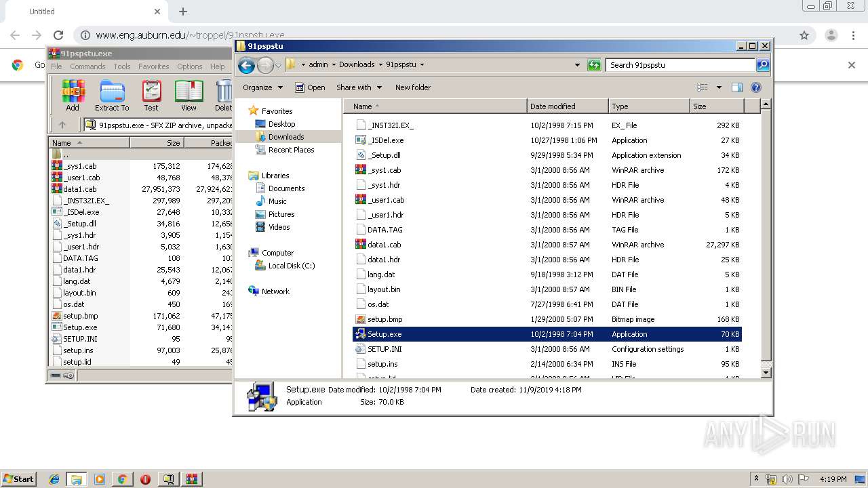
Task: Click the WinRAR Test toolbar icon
Action: pyautogui.click(x=151, y=96)
